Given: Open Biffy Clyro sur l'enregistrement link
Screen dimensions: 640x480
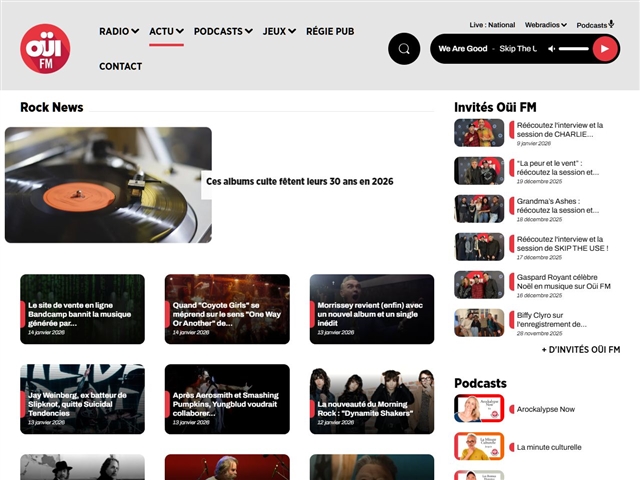Looking at the screenshot, I should click(x=551, y=320).
